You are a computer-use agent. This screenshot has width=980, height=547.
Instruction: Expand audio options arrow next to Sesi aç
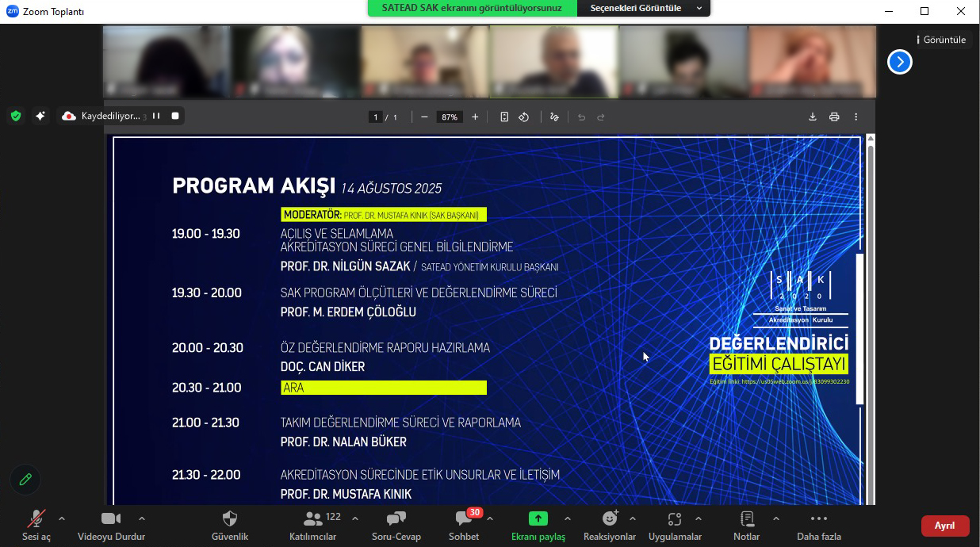pos(62,518)
